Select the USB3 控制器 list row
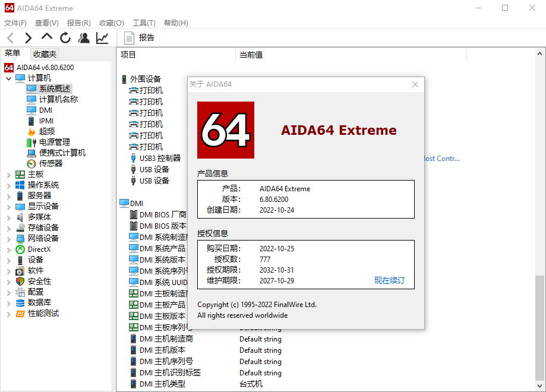 point(155,159)
